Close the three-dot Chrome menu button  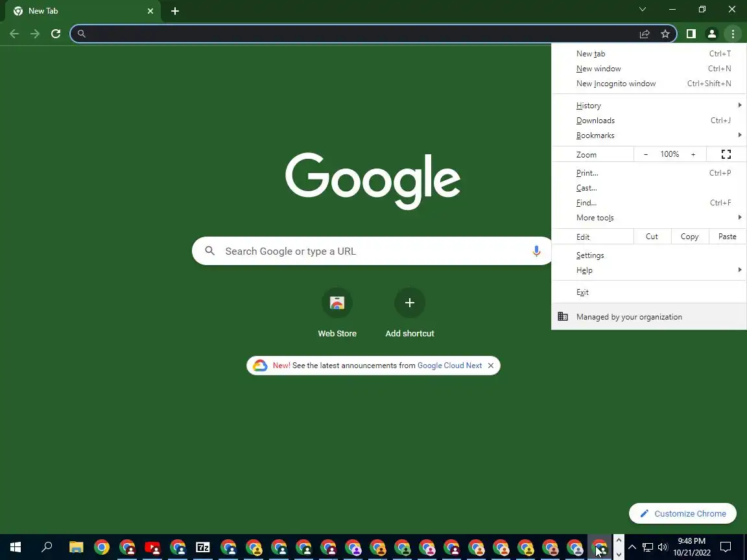click(733, 34)
